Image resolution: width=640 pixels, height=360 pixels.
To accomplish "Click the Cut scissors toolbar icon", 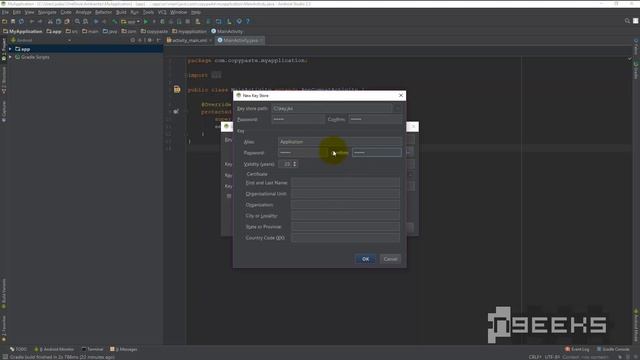I will pyautogui.click(x=50, y=21).
